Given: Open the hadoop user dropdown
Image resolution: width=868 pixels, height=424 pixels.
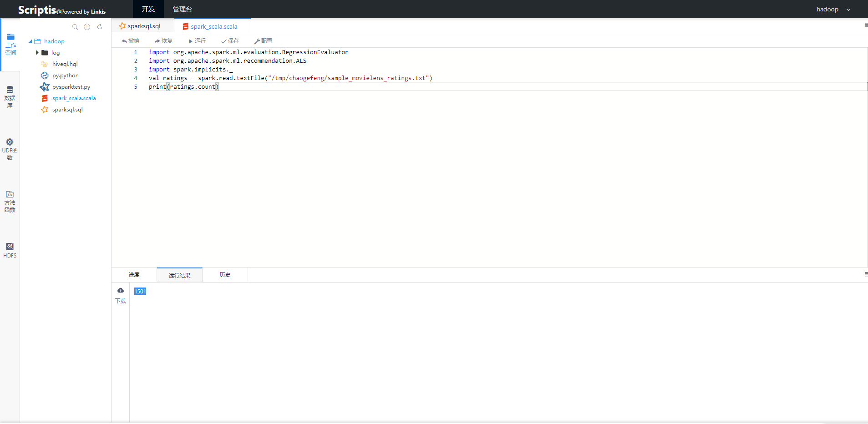Looking at the screenshot, I should 833,10.
